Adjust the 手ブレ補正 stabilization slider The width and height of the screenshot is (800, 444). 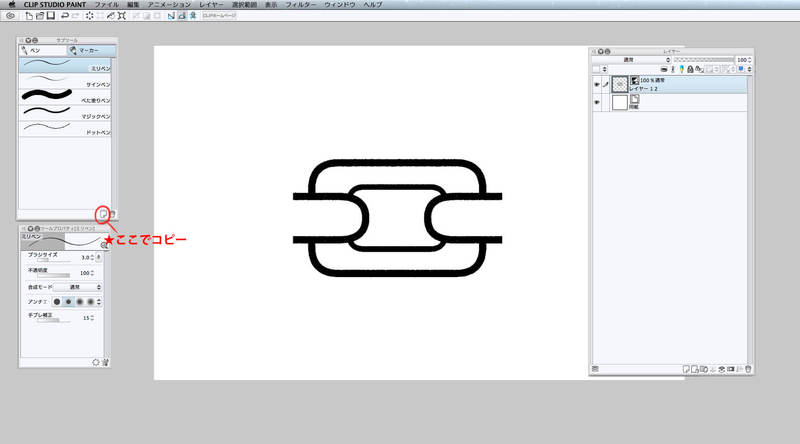[54, 320]
